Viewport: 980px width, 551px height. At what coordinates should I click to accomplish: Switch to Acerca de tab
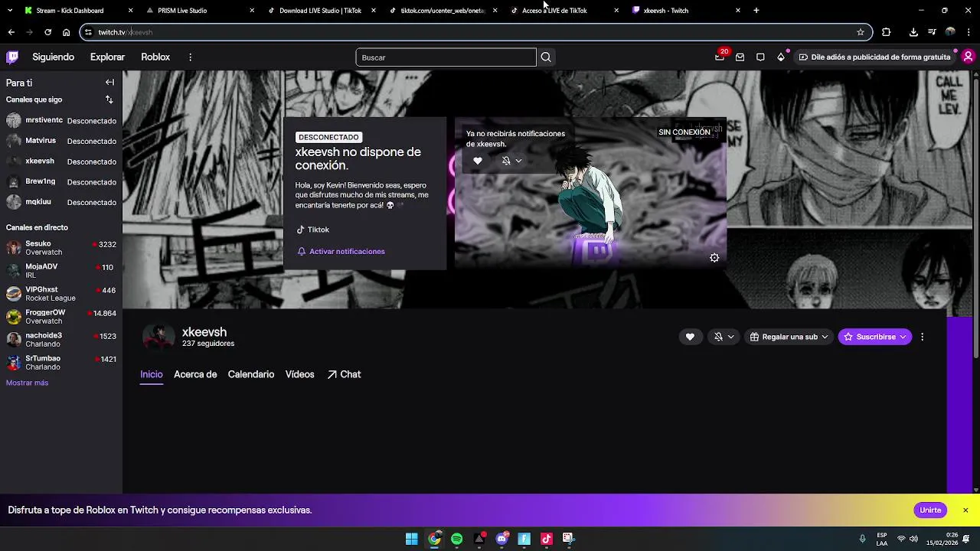195,374
